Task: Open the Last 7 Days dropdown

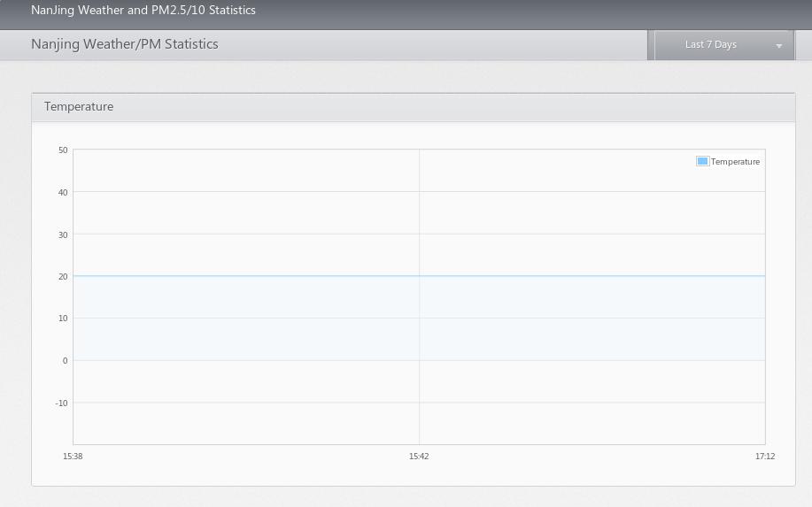Action: (711, 45)
